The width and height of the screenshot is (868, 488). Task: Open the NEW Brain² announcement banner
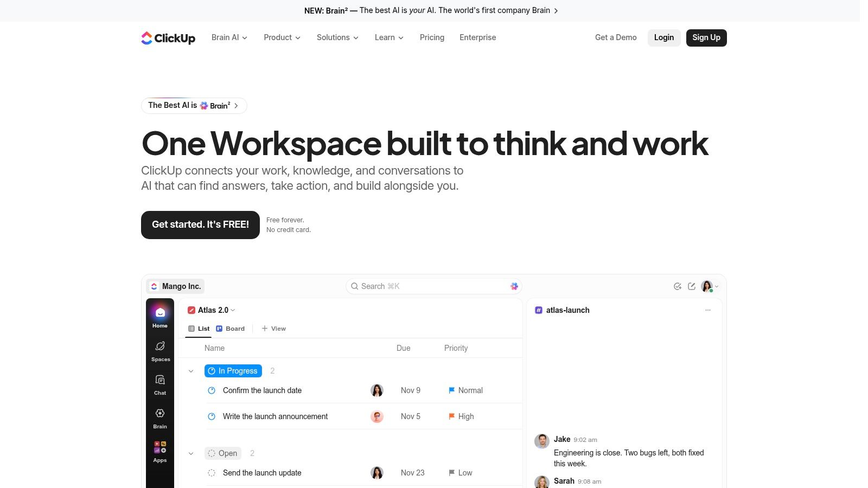click(431, 10)
